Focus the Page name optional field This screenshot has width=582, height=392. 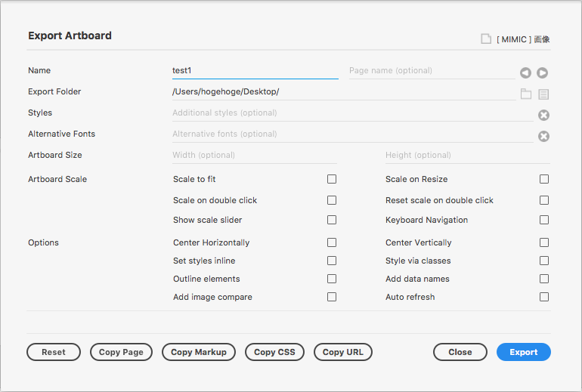pos(432,70)
